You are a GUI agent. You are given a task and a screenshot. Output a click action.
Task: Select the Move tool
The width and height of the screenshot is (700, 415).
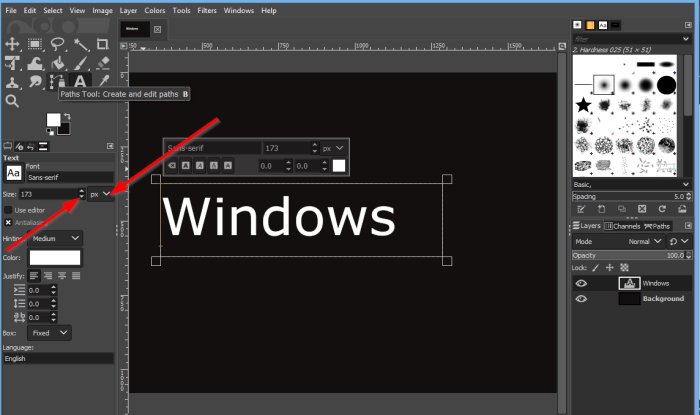tap(12, 44)
